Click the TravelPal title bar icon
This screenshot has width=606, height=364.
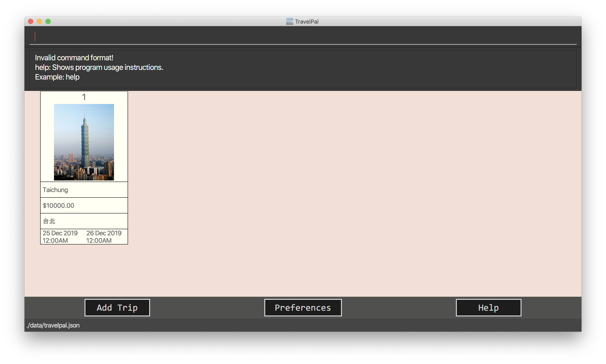click(289, 22)
